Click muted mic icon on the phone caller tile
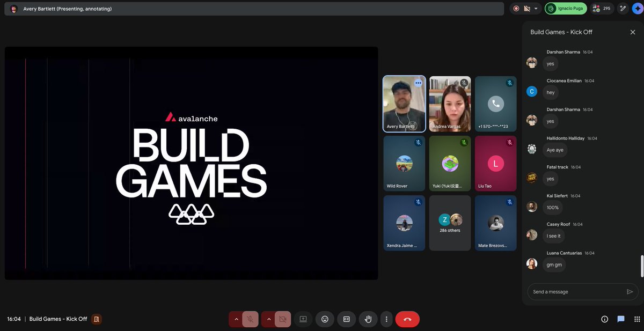This screenshot has width=644, height=331. pyautogui.click(x=510, y=83)
